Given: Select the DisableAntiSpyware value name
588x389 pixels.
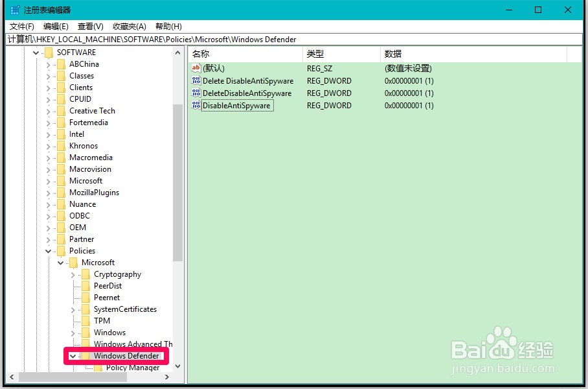Looking at the screenshot, I should (x=236, y=106).
